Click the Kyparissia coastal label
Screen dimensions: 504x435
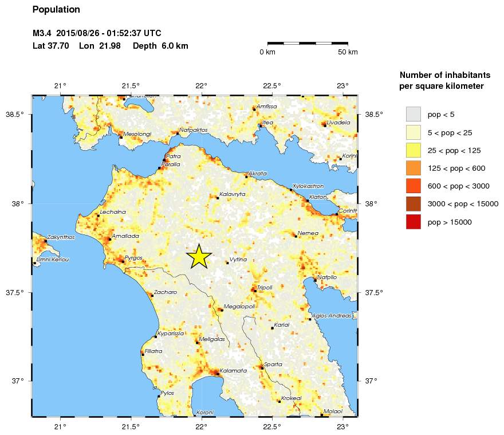coord(171,334)
